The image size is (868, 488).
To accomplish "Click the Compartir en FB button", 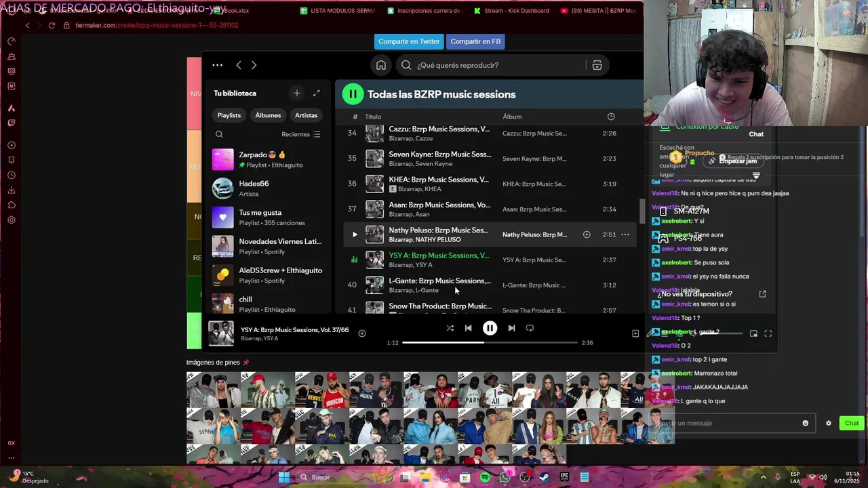I will coord(475,41).
